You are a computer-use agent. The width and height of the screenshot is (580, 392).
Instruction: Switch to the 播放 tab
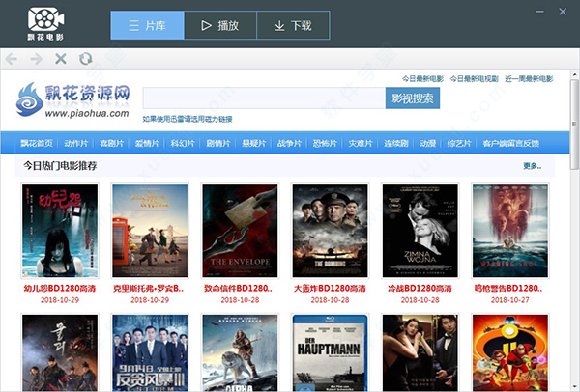pyautogui.click(x=220, y=25)
